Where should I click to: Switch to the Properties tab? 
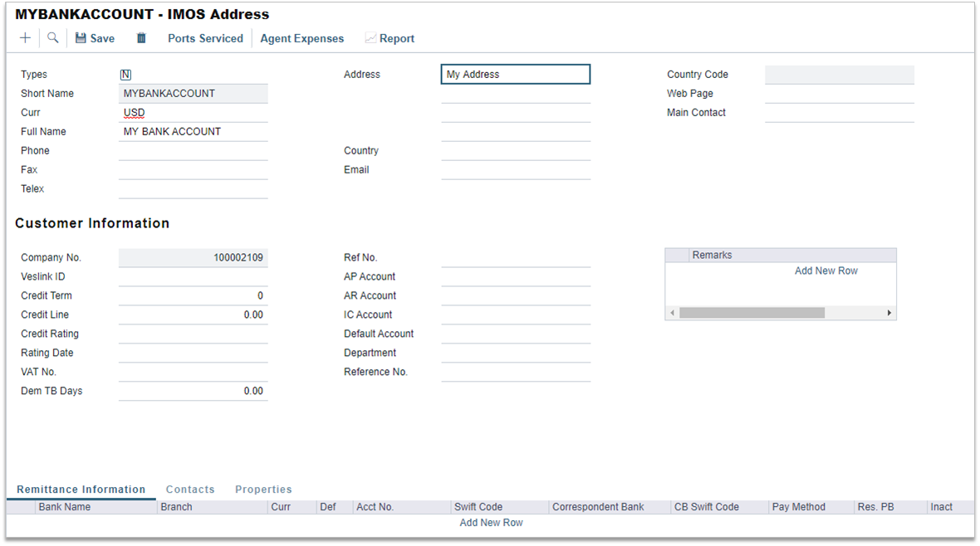tap(263, 490)
